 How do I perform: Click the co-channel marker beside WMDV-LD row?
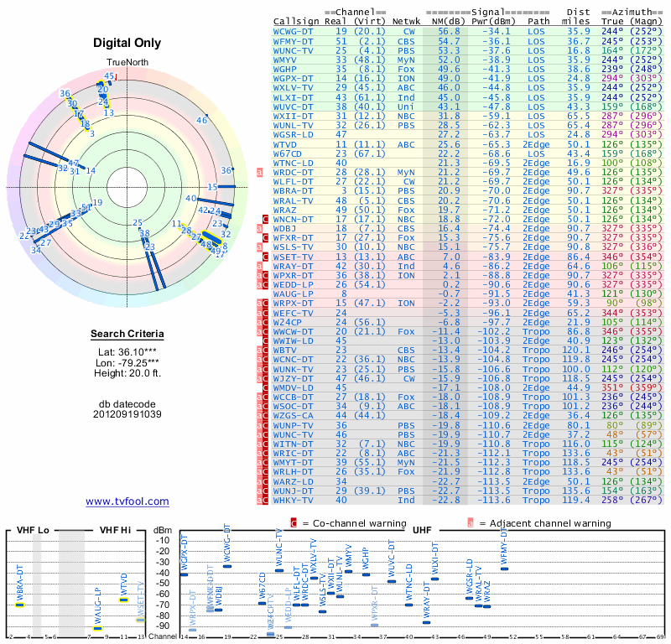[x=265, y=387]
